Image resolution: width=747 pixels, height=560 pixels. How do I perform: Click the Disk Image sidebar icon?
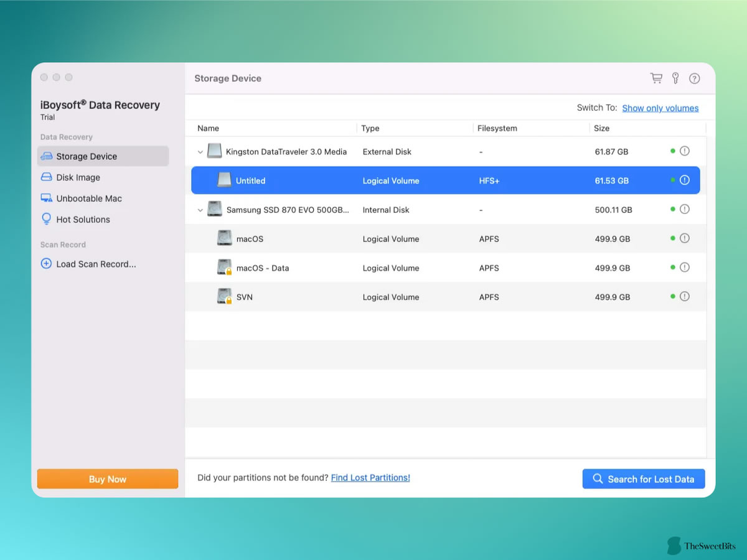(x=46, y=177)
